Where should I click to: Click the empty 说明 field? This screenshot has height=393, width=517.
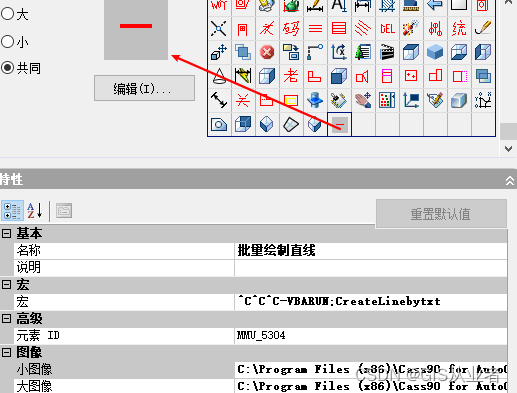pyautogui.click(x=371, y=268)
